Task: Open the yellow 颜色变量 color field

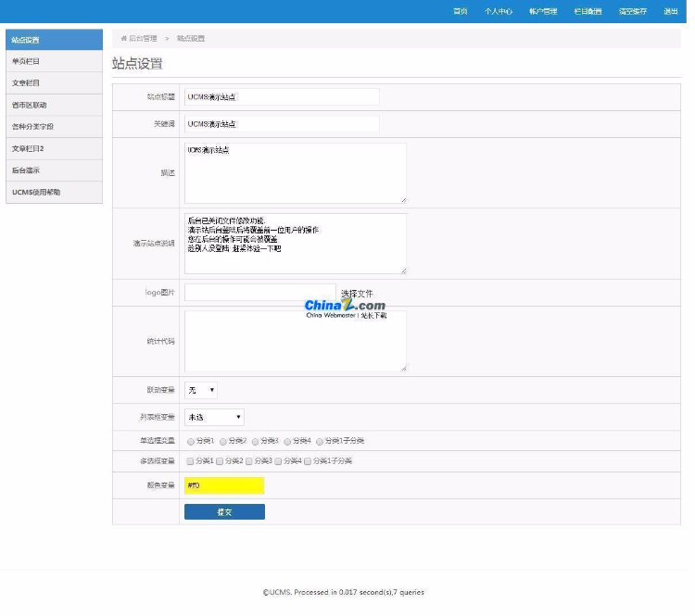Action: (224, 485)
